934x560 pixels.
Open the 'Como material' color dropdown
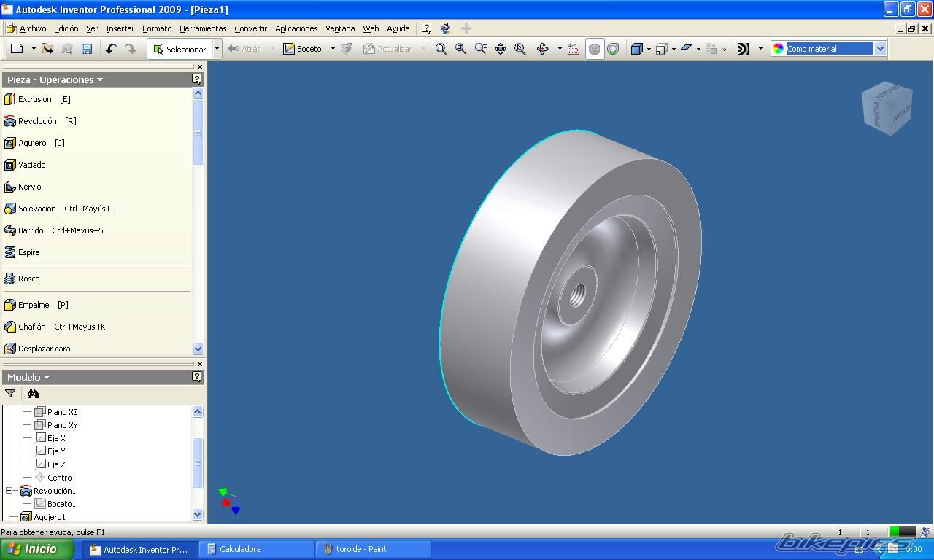tap(879, 49)
